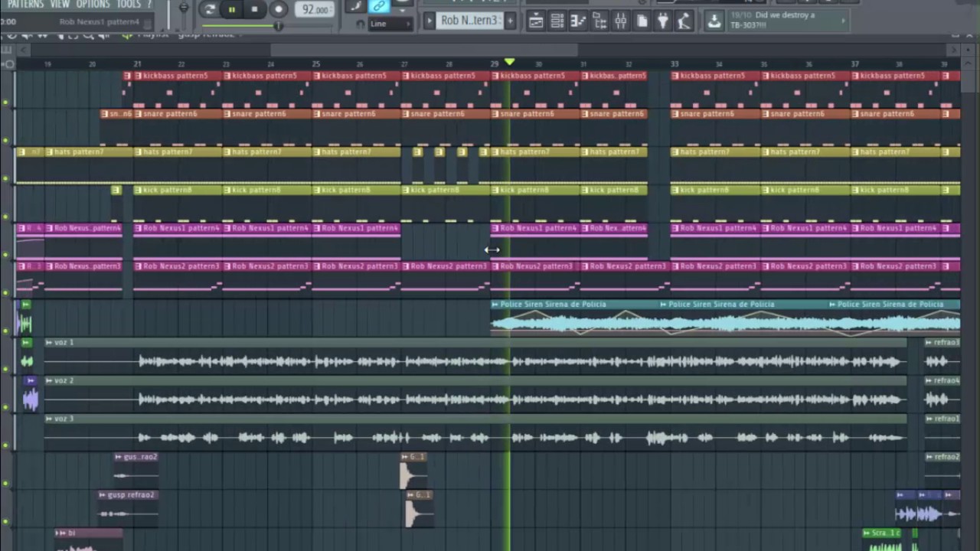Click 'Rob Nexus1 pattern4' hint bar text
The width and height of the screenshot is (980, 551).
[100, 21]
